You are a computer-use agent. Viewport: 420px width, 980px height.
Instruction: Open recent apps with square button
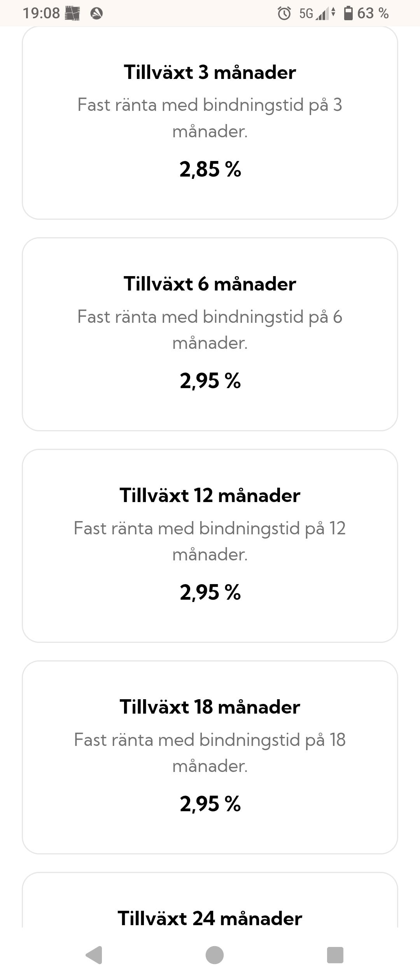point(335,955)
